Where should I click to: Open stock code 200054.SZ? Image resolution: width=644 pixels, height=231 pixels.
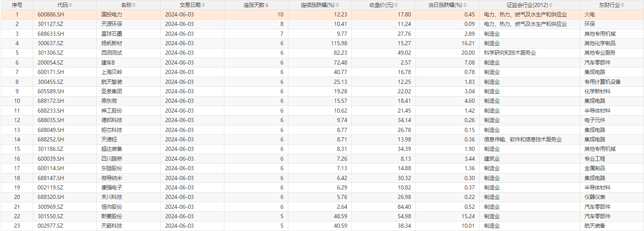point(50,62)
